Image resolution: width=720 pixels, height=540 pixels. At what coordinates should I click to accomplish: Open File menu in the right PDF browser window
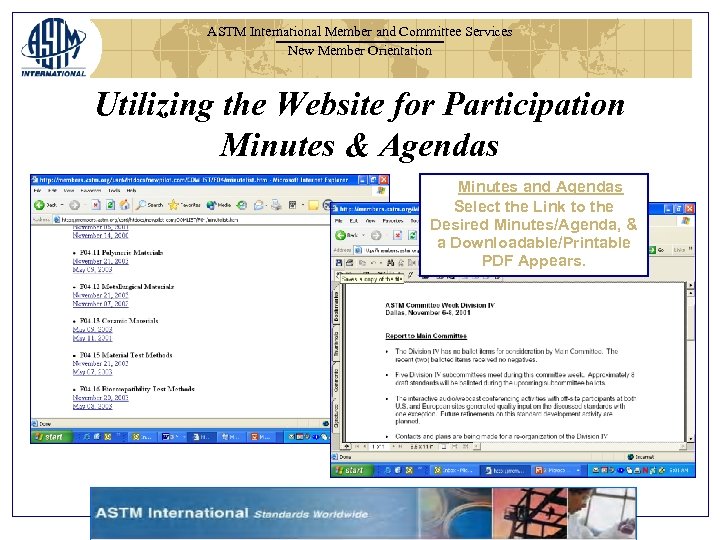[339, 221]
